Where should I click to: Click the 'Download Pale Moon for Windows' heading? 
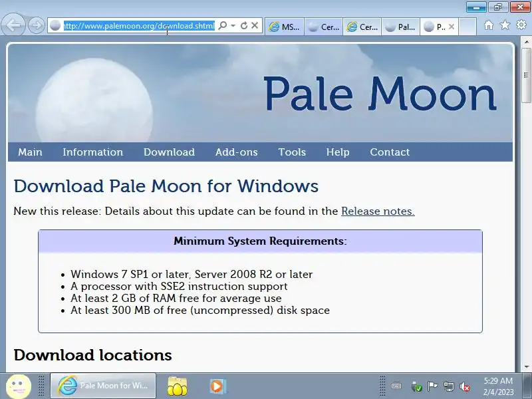pyautogui.click(x=166, y=186)
